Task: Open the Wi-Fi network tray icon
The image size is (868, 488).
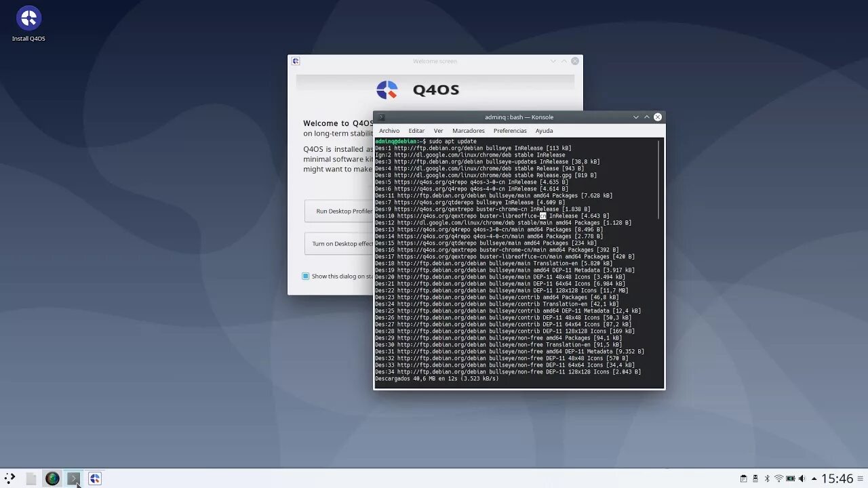Action: pos(778,479)
